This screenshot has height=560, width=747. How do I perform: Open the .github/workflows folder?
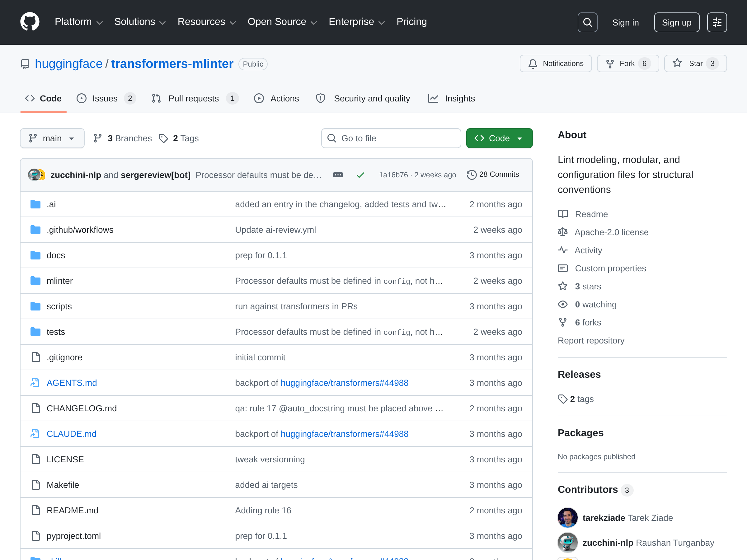[x=80, y=230]
